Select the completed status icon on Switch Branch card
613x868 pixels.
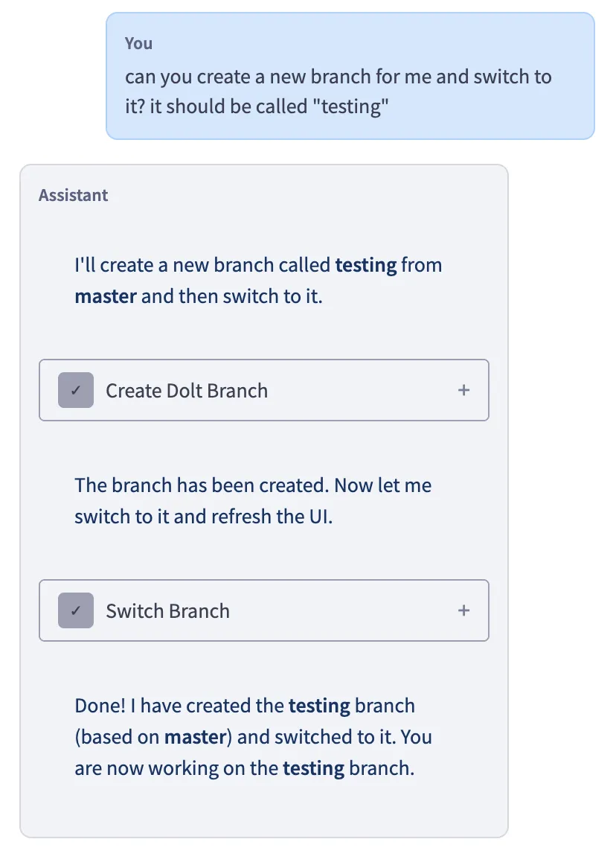tap(75, 610)
